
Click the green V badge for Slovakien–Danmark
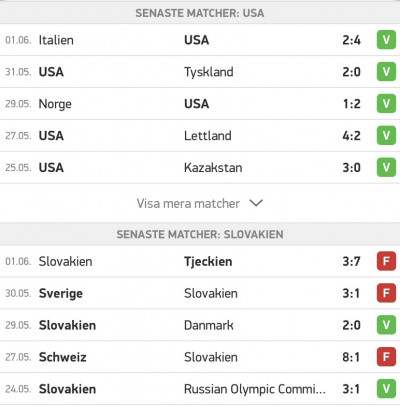[386, 325]
